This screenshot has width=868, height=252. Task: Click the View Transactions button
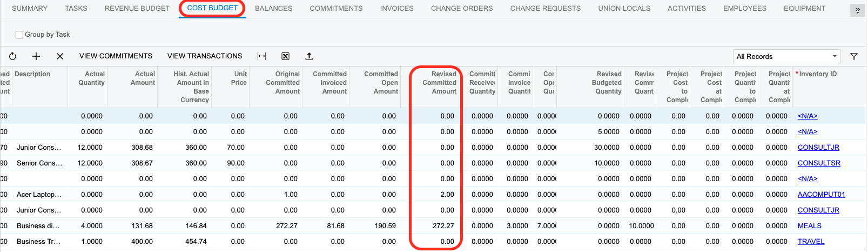click(x=205, y=56)
